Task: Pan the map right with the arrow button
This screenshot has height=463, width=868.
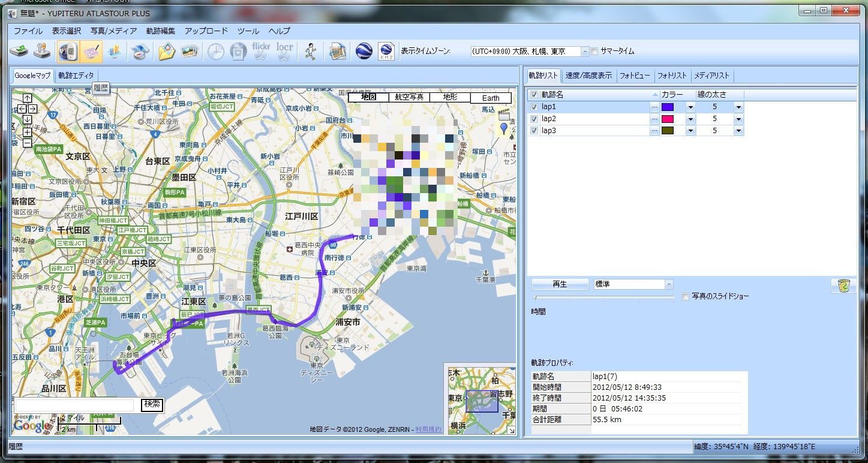Action: 33,109
